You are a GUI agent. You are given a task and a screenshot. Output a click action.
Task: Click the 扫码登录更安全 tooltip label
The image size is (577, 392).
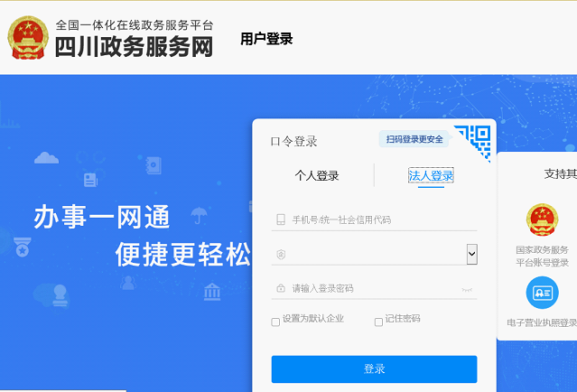pos(414,139)
